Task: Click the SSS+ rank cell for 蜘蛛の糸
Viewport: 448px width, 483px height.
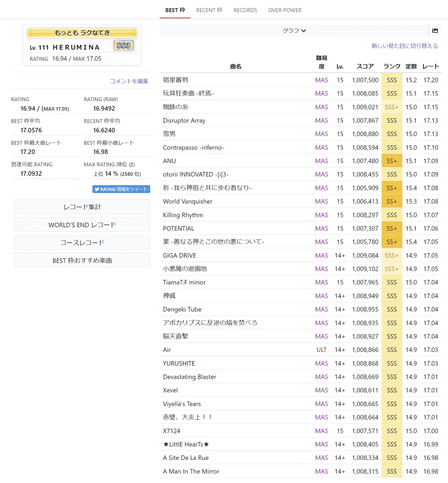Action: coord(392,107)
